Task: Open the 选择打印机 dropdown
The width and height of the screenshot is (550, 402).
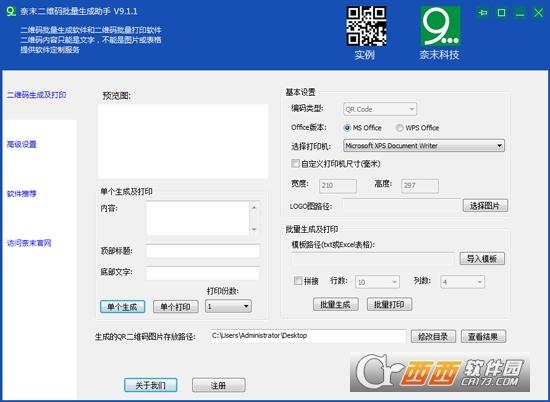Action: [424, 146]
